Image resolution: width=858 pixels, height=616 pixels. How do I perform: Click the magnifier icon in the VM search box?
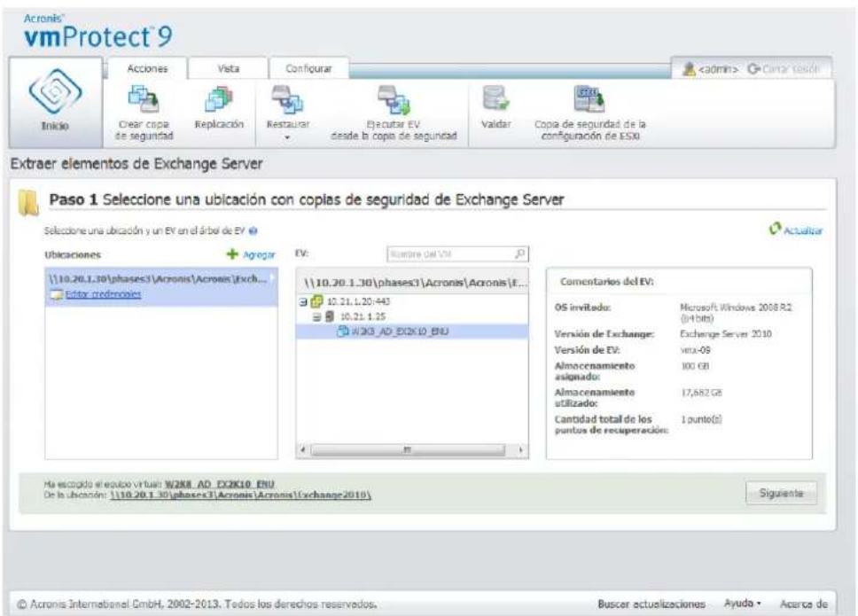pos(519,253)
